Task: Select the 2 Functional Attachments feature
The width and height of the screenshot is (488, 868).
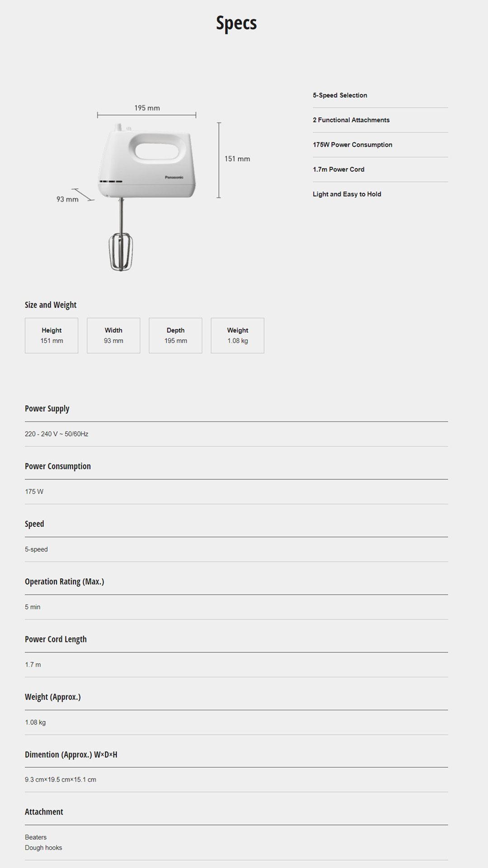Action: pos(351,120)
